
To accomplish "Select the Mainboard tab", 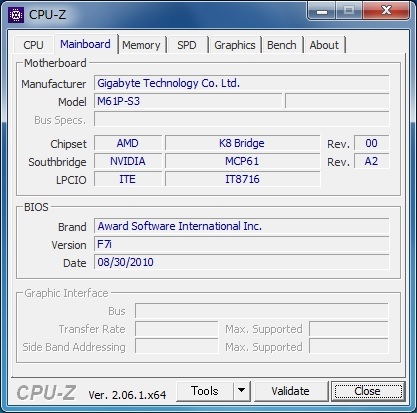I will click(85, 44).
